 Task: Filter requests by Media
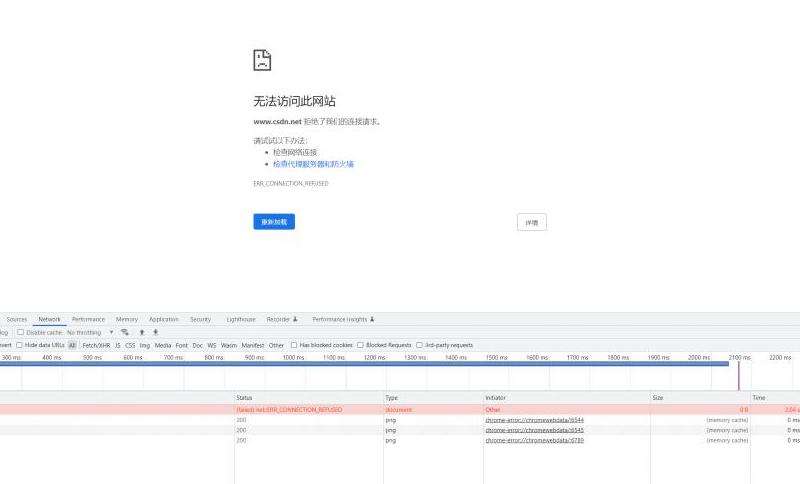tap(163, 345)
